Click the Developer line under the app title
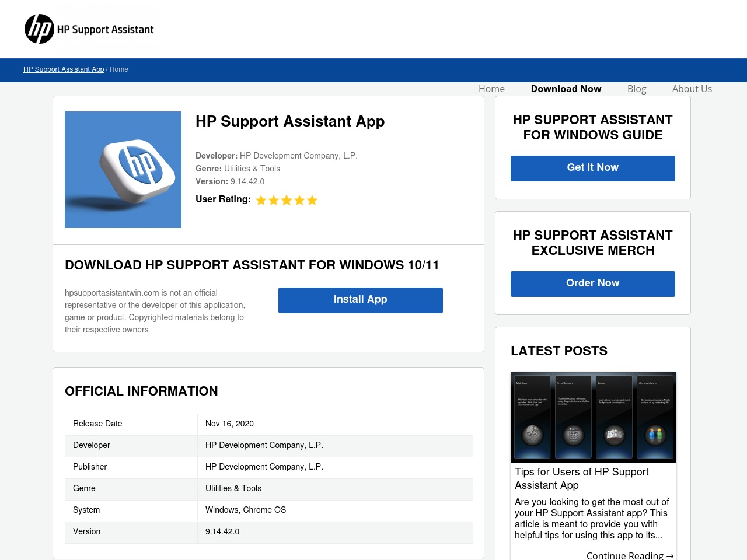Screen dimensions: 747x560 (x=277, y=156)
